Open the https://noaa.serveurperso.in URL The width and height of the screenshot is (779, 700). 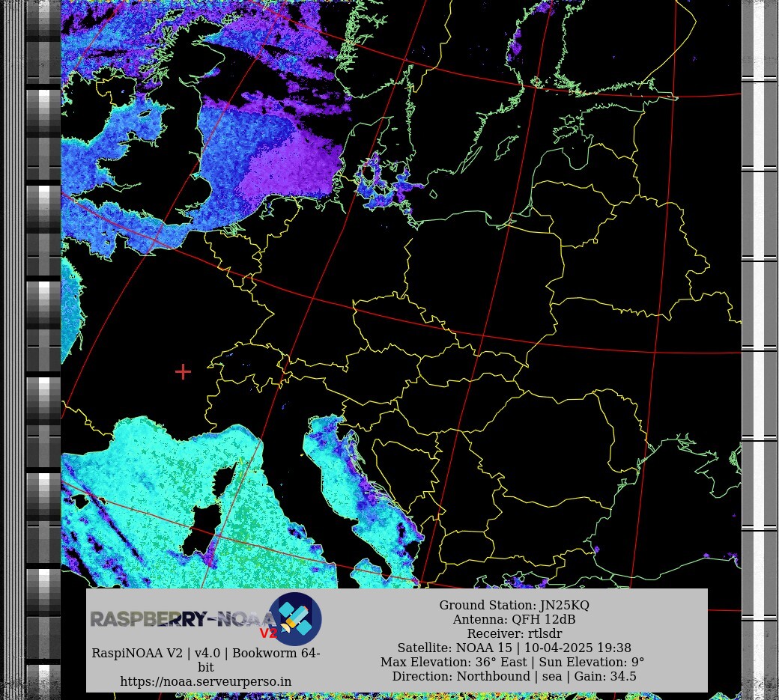coord(206,681)
